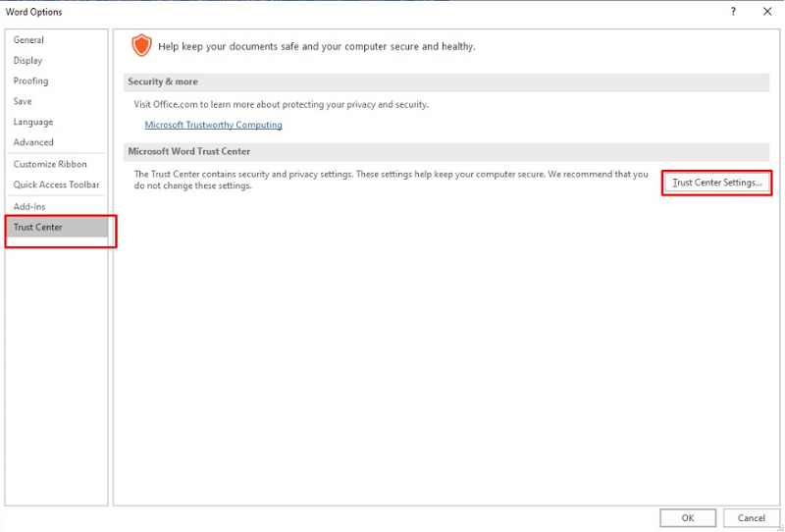Select Trust Center in the sidebar
This screenshot has width=785, height=532.
pyautogui.click(x=38, y=228)
